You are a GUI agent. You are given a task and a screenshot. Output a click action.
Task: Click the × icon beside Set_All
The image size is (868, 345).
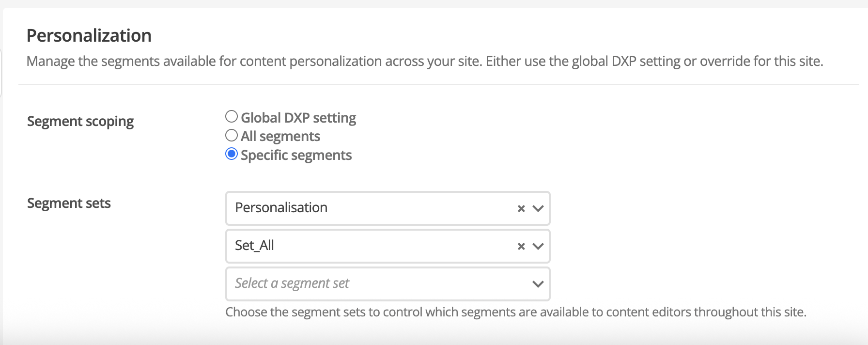(x=521, y=246)
